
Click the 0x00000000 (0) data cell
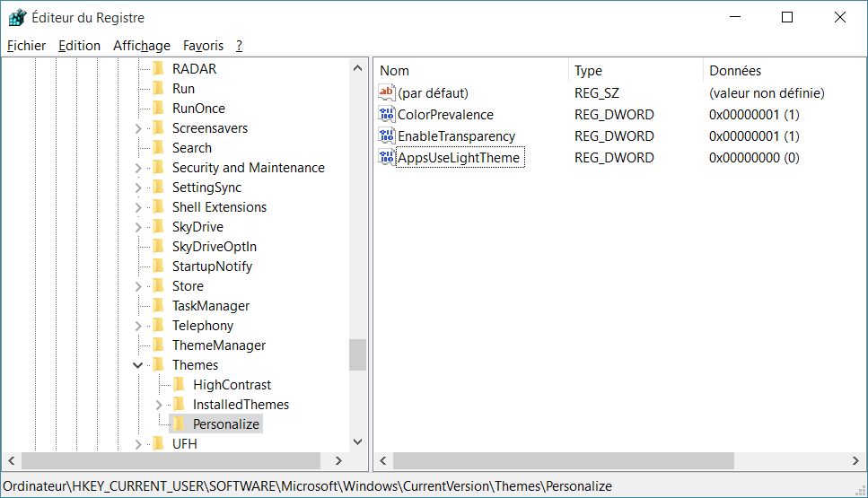pos(754,158)
